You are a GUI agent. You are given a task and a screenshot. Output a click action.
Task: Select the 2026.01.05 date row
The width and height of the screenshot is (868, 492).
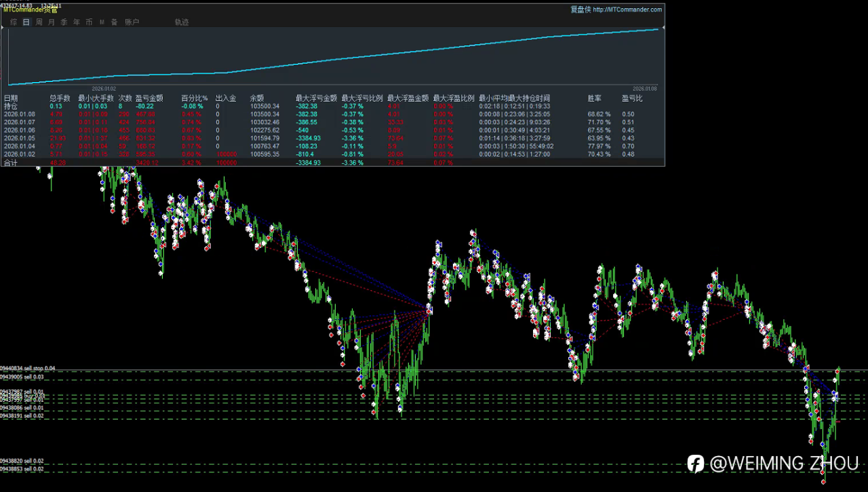pyautogui.click(x=19, y=138)
